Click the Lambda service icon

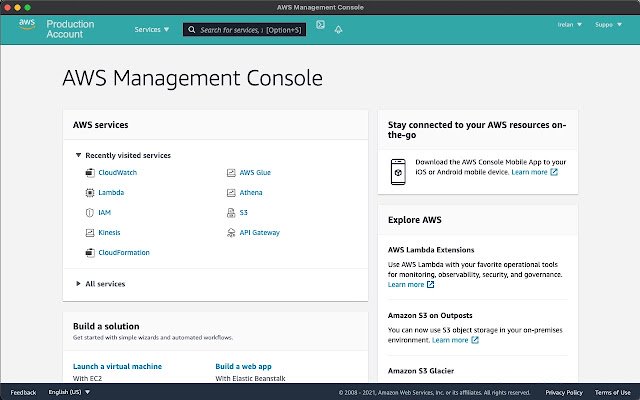point(90,193)
